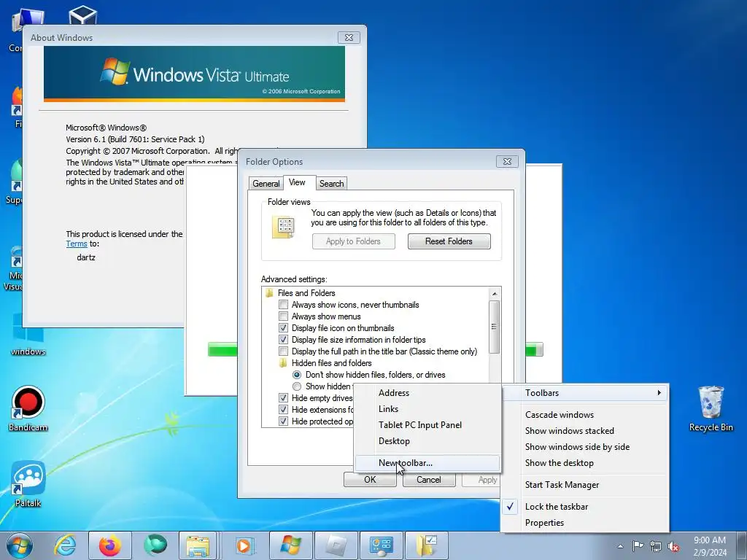Close the Folder Options dialog
This screenshot has height=560, width=747.
507,161
